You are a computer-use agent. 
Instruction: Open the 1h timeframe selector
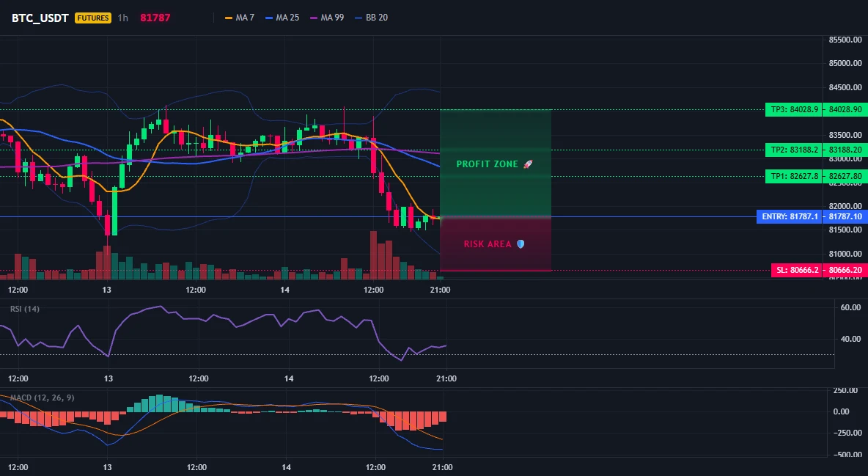click(x=123, y=18)
